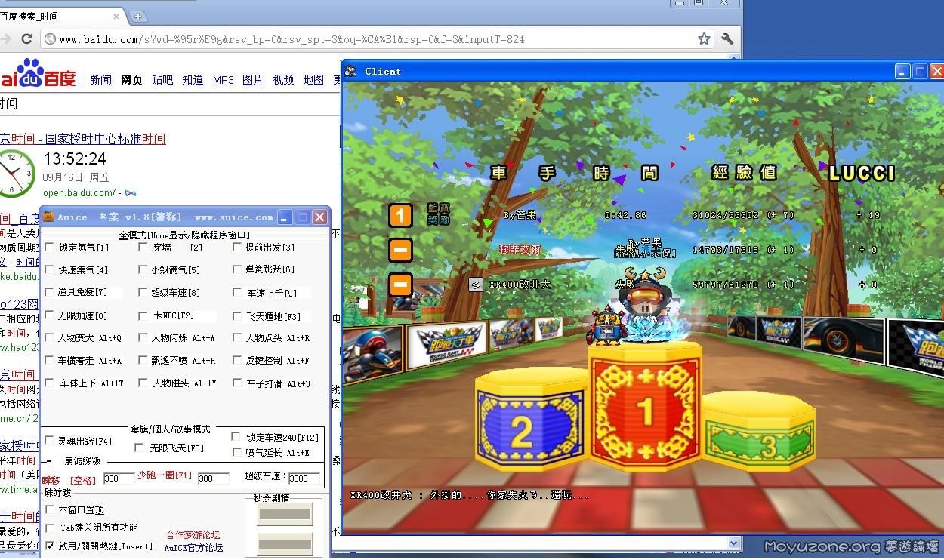Image resolution: width=944 pixels, height=560 pixels.
Task: Click the icon beside XR400改井大
Action: [x=476, y=285]
